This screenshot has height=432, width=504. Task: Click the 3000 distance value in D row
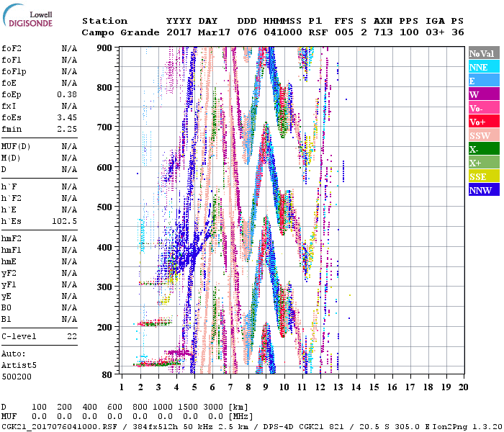213,407
